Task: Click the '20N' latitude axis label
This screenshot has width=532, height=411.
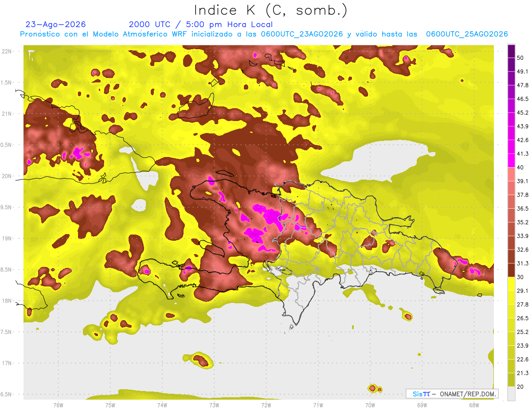Action: 6,176
